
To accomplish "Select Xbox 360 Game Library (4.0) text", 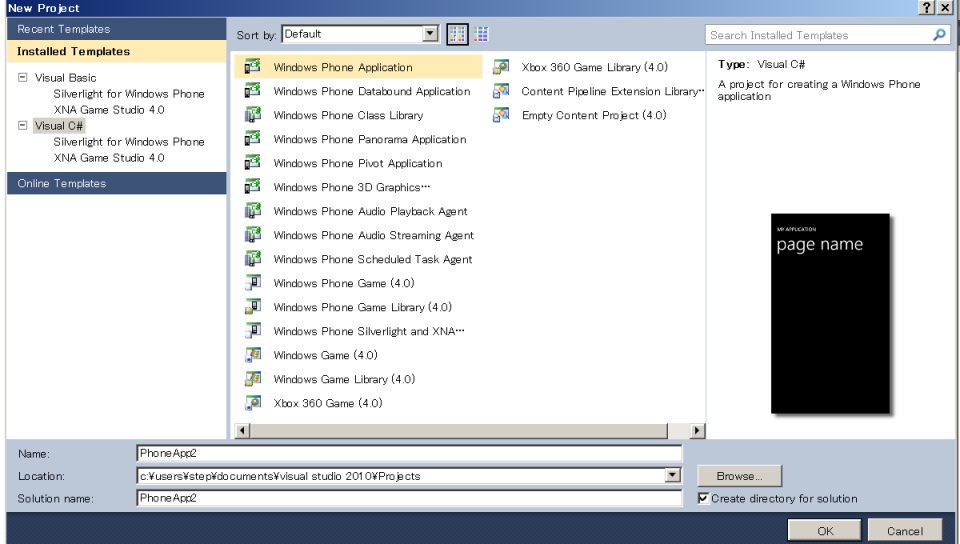I will click(x=594, y=67).
